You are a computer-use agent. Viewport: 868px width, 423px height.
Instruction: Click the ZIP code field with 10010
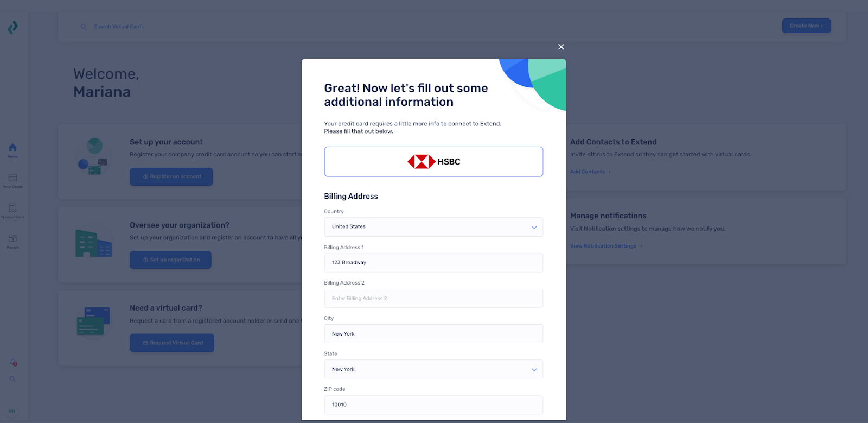pos(433,405)
